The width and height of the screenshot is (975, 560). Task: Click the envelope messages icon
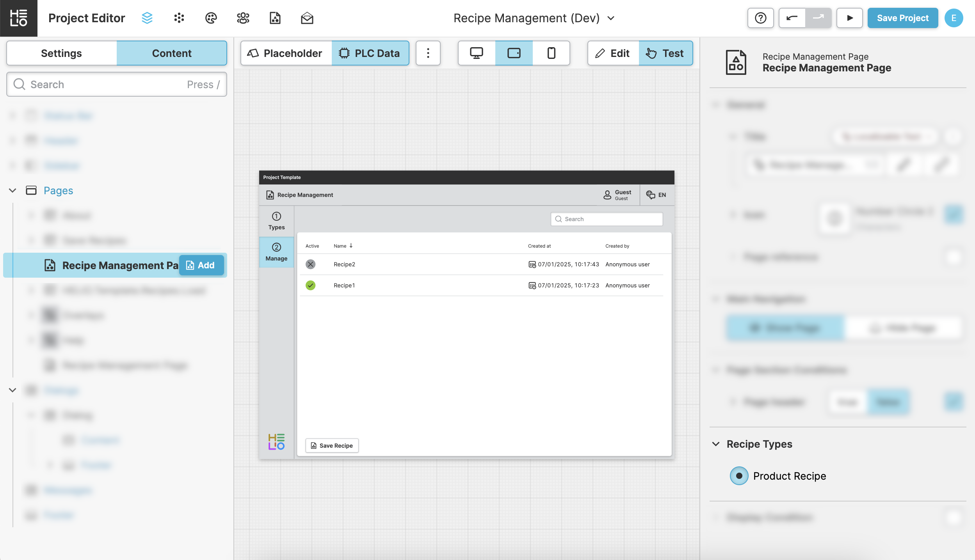pos(307,18)
